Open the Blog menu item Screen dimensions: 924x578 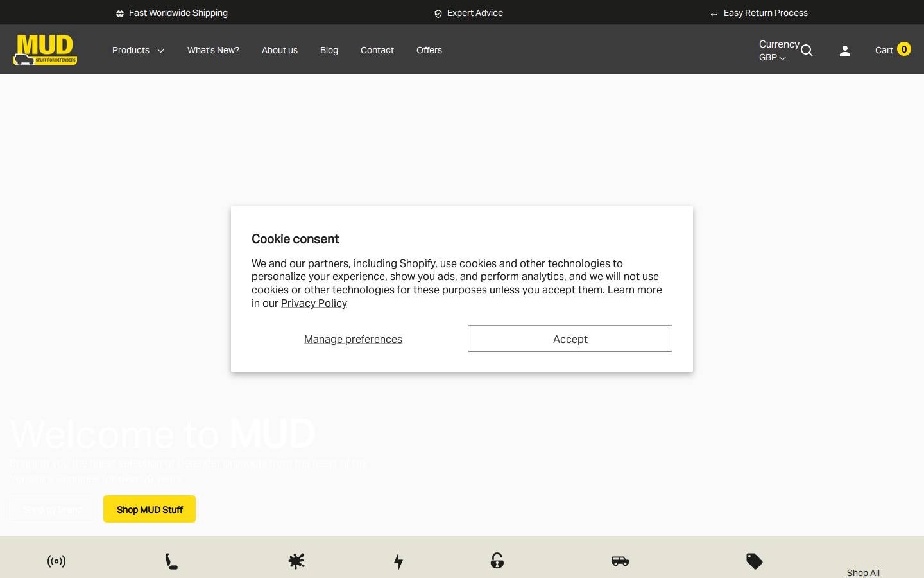pos(329,50)
